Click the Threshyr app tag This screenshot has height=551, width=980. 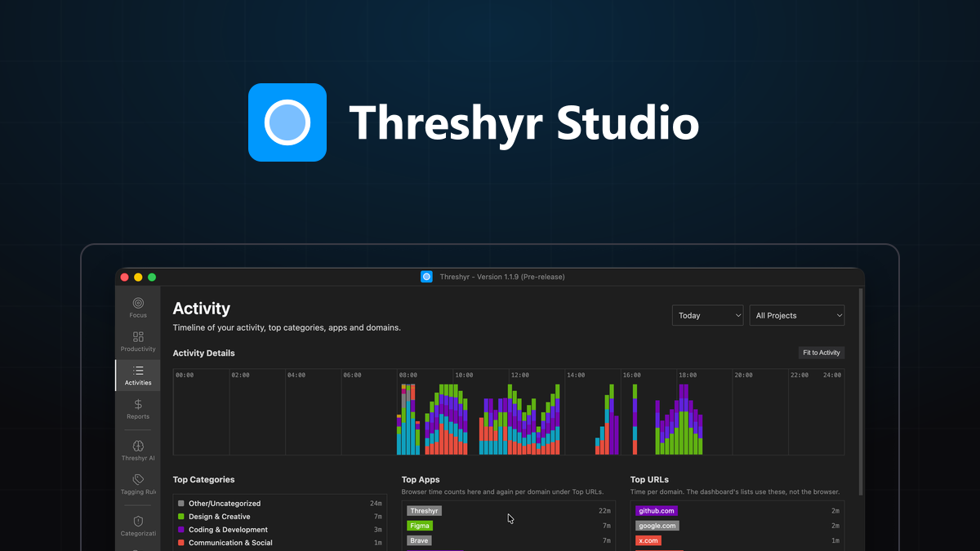pos(424,511)
